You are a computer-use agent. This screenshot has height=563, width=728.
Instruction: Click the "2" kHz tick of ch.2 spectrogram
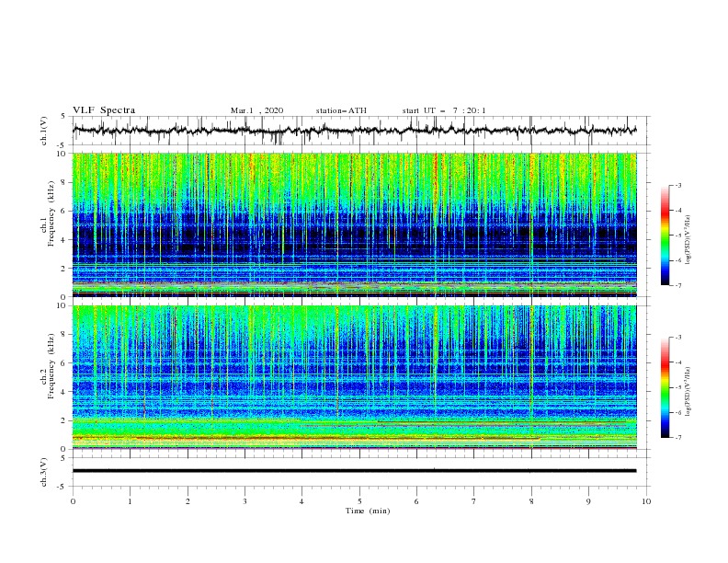click(x=63, y=419)
